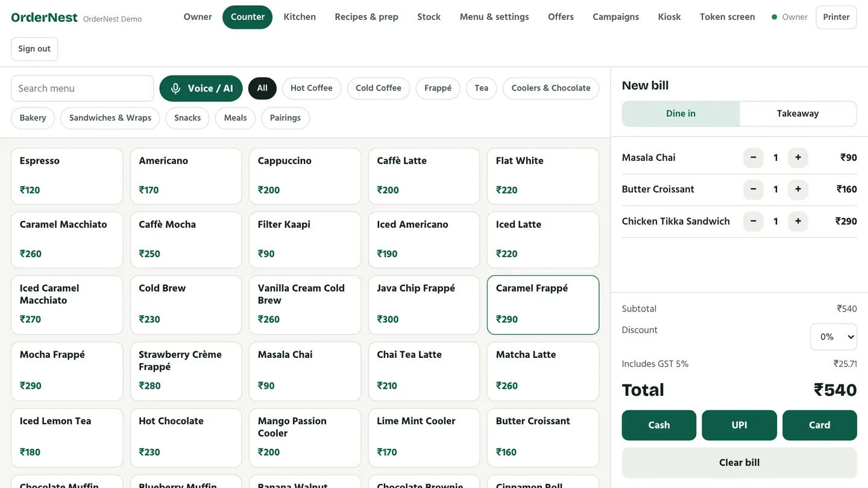The image size is (868, 488).
Task: Click the Printer button
Action: coord(837,17)
